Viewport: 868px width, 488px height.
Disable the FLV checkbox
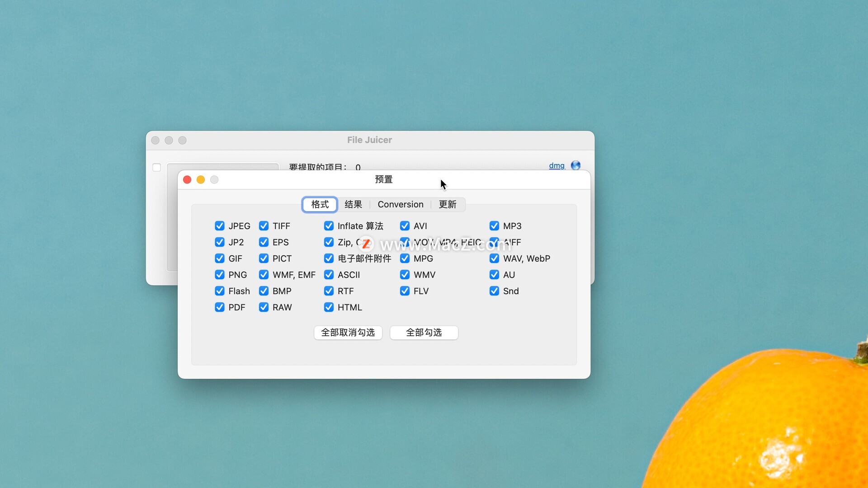tap(405, 291)
